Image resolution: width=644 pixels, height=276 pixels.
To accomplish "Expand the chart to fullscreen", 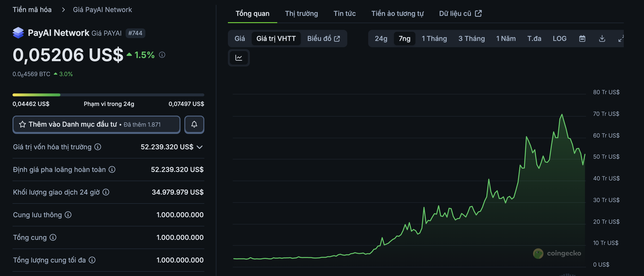I will [x=622, y=38].
